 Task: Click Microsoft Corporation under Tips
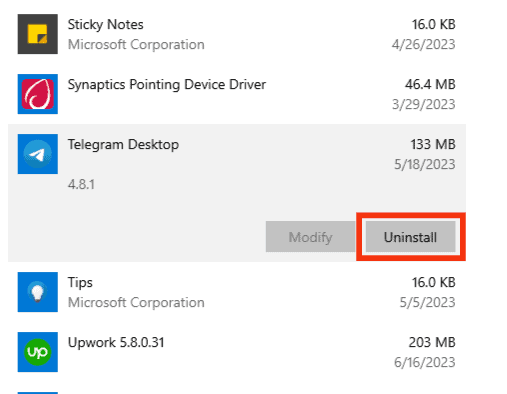(136, 303)
